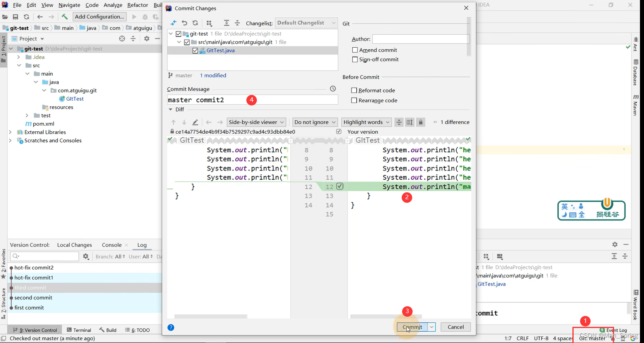Viewport: 644px width, 343px height.
Task: Click the Collapse All icon in Commit toolbar
Action: [237, 23]
